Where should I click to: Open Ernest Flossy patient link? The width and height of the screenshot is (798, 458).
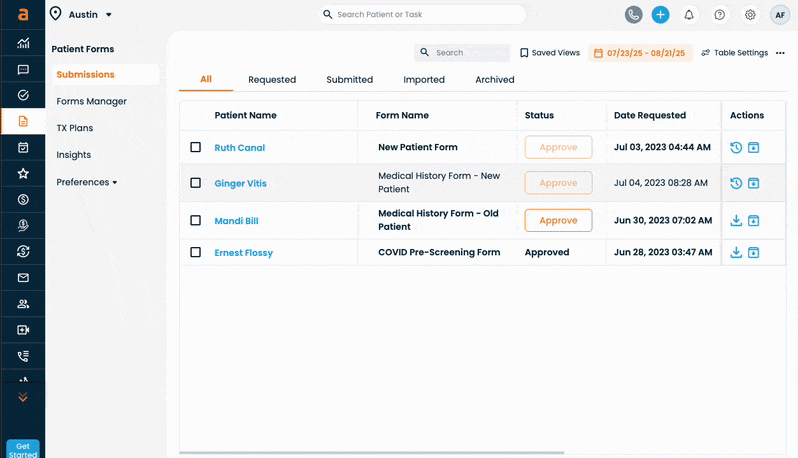[x=243, y=253]
